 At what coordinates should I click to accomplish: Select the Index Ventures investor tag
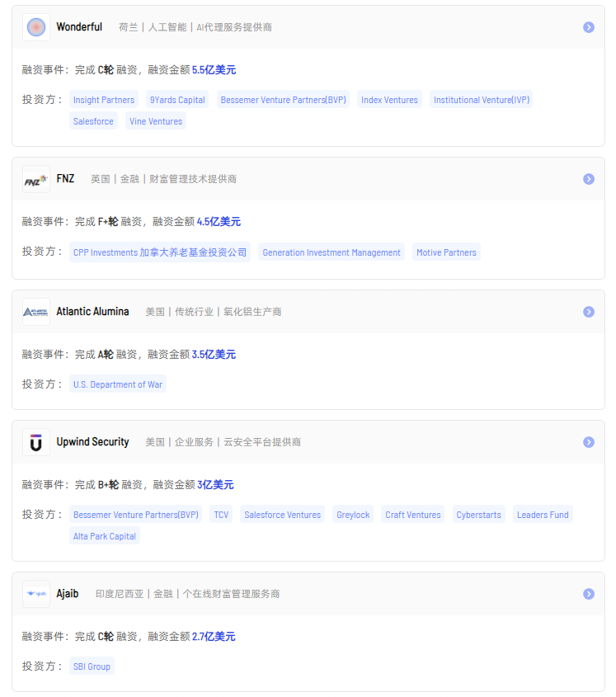point(389,100)
